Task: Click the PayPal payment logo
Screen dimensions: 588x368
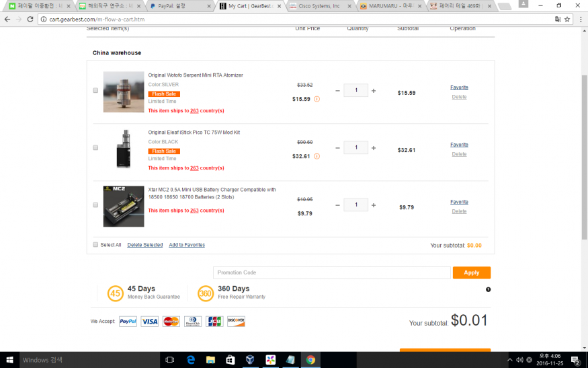Action: point(128,322)
